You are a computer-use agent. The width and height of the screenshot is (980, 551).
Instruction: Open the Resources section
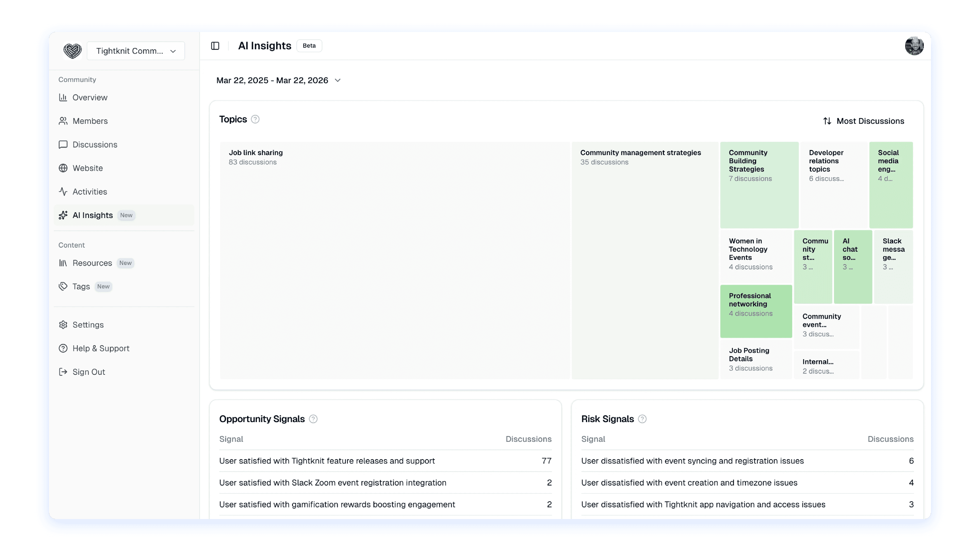[x=92, y=263]
